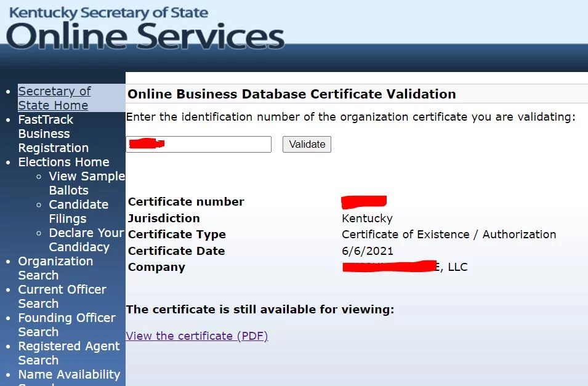Open the Secretary of State Home link

(54, 98)
